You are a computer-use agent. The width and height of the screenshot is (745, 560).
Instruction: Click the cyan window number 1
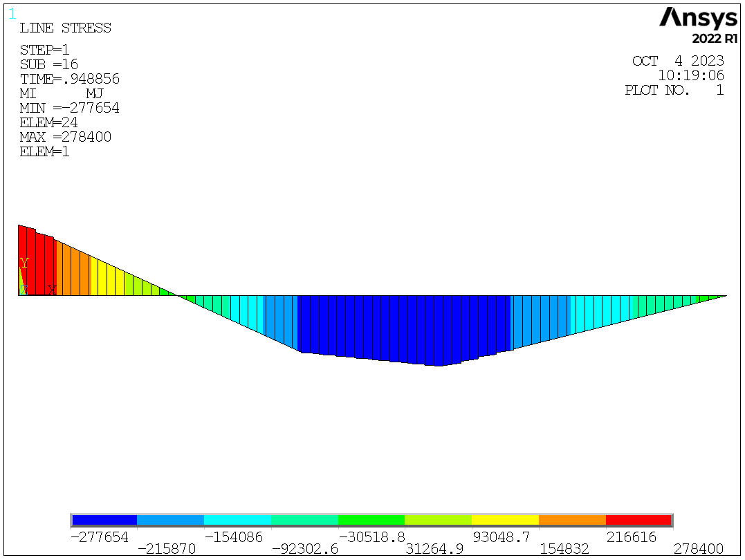pos(12,13)
